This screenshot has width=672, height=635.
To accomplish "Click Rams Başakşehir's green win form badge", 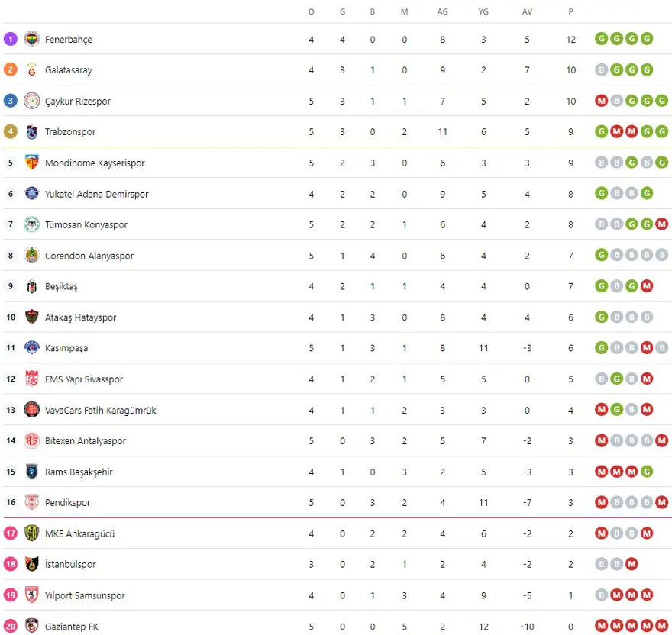I will tap(647, 472).
